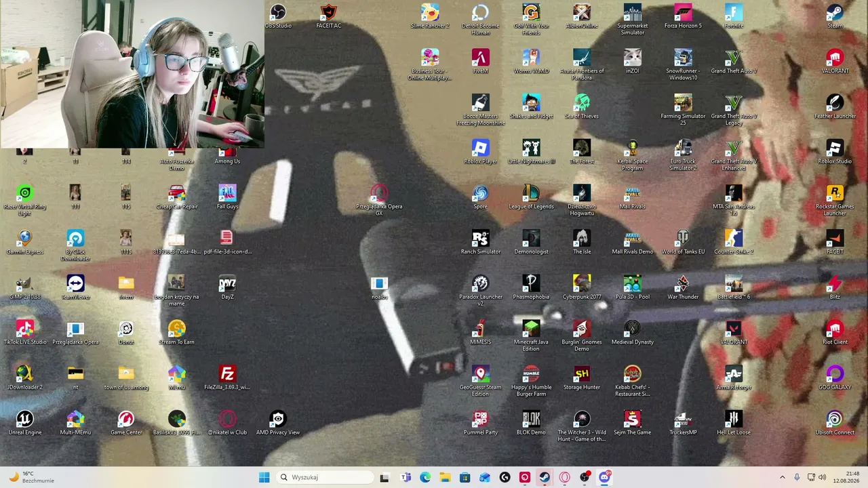Open Golf With Your Friends shortcut
The height and width of the screenshot is (488, 868).
[x=531, y=20]
